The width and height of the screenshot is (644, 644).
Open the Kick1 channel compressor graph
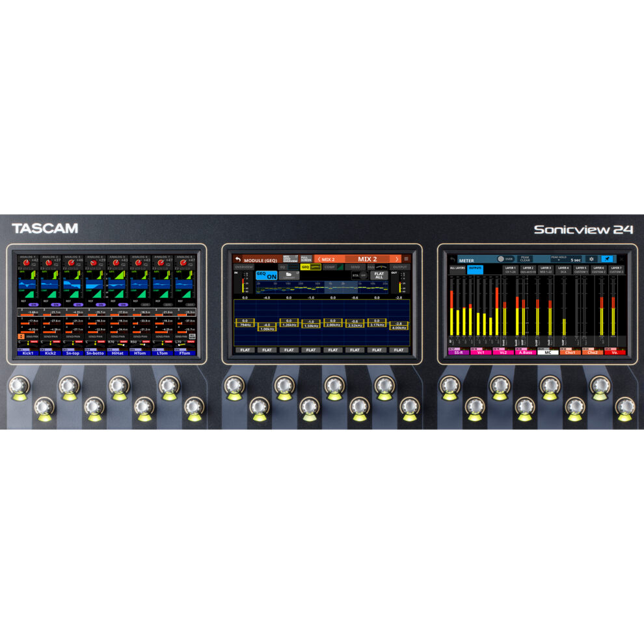click(29, 297)
